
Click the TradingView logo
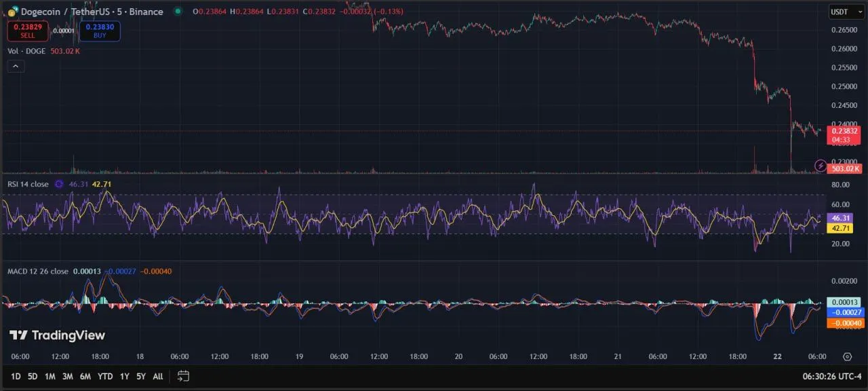pyautogui.click(x=57, y=335)
